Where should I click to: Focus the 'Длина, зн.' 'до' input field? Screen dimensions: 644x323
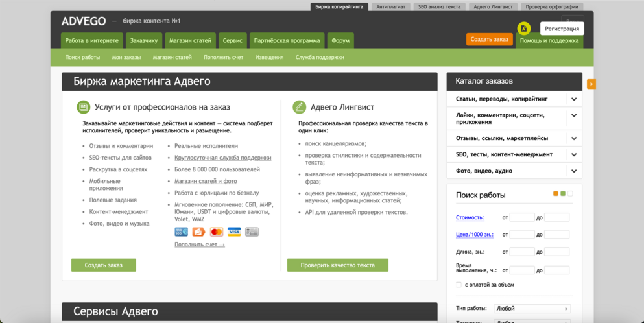pos(556,252)
